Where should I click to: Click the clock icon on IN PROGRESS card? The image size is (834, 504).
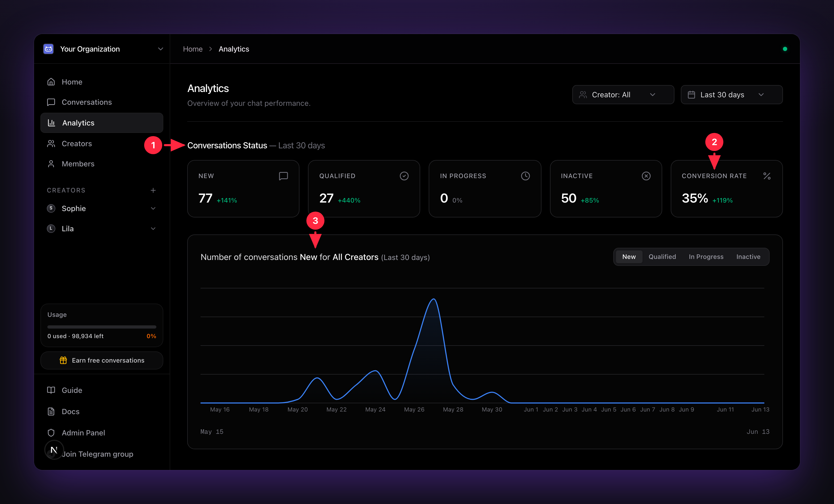point(525,176)
